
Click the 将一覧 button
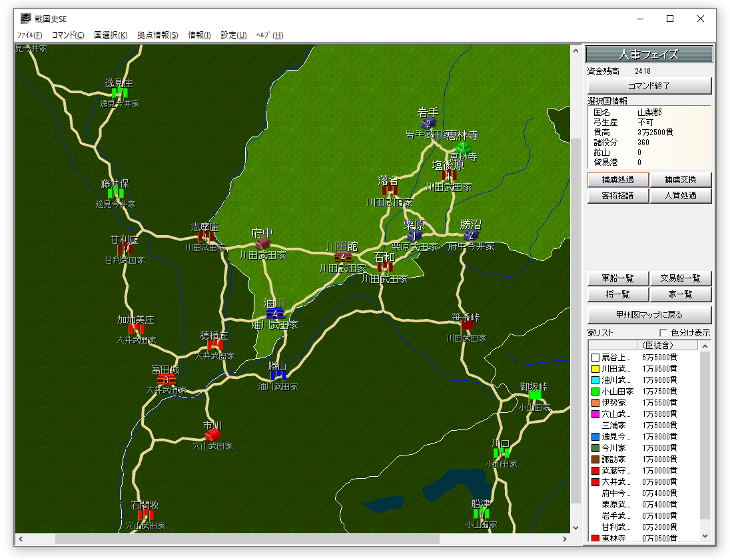[x=617, y=294]
